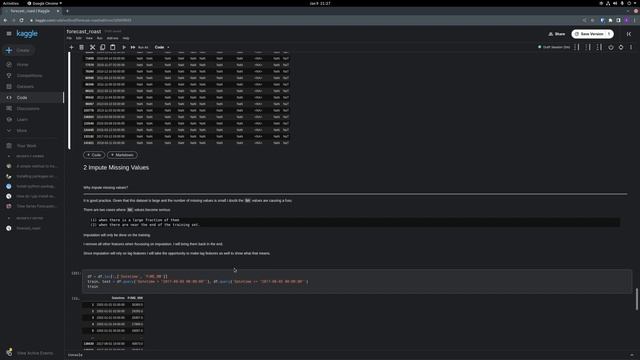Collapse the Recently Edited section
Viewport: 640px width, 360px height.
coord(9,218)
